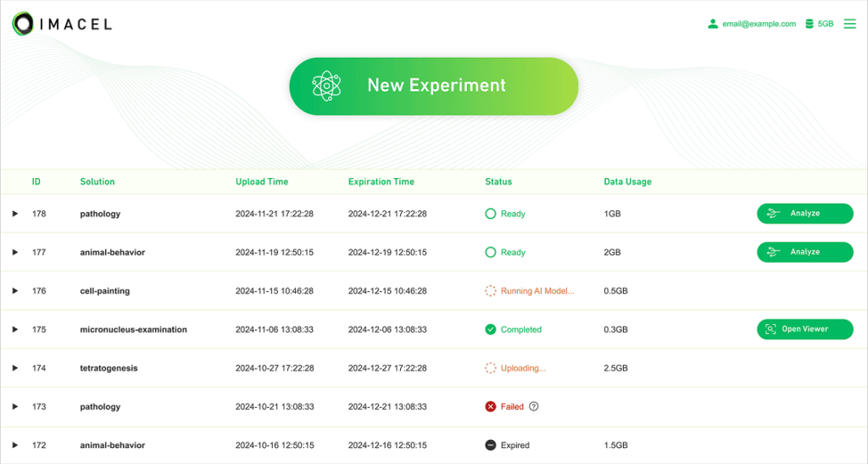Analyze the pathology experiment 178
The width and height of the screenshot is (868, 464).
[804, 214]
